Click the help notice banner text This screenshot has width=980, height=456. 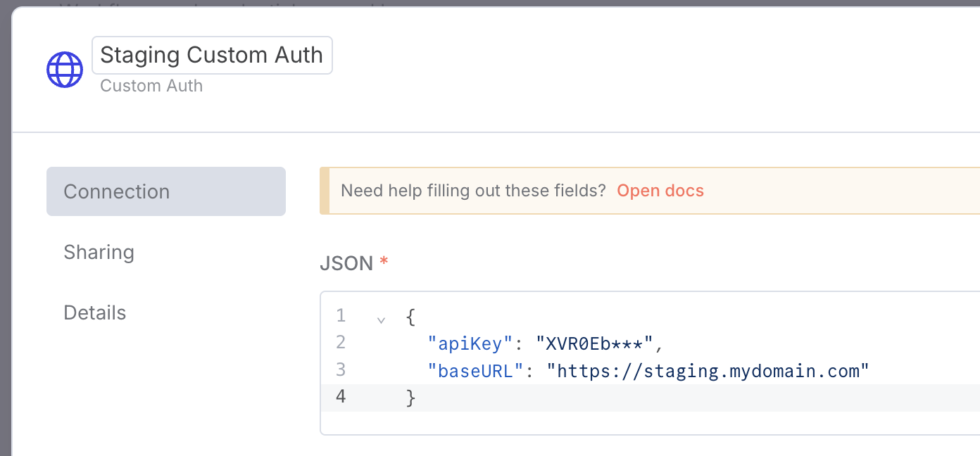(x=473, y=191)
